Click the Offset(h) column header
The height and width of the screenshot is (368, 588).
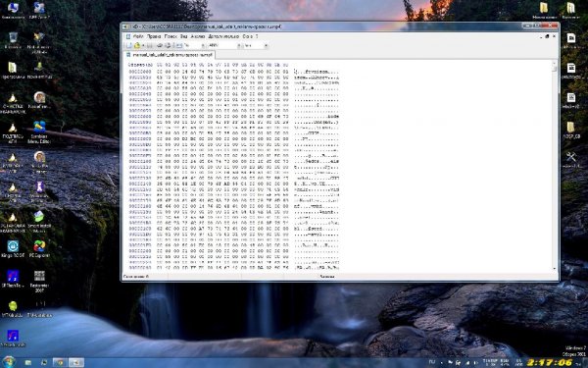[140, 65]
